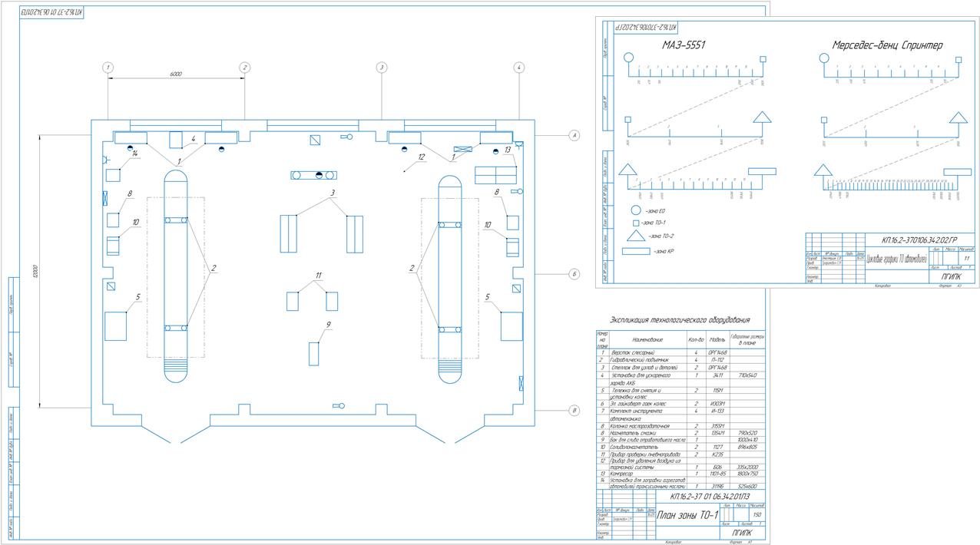980x545 pixels.
Task: Click the 12000 vertical dimension value
Action: [35, 272]
